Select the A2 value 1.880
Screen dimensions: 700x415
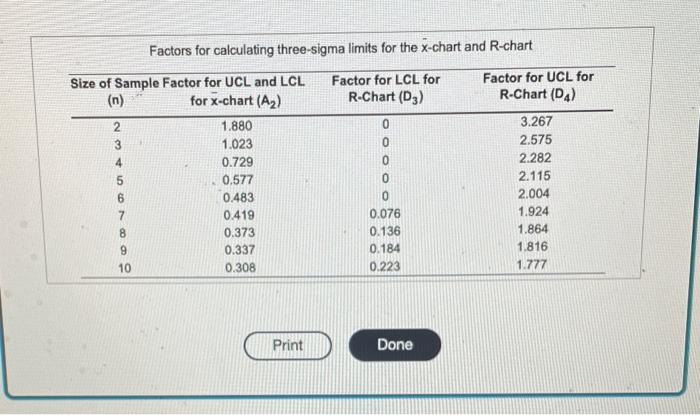(237, 126)
